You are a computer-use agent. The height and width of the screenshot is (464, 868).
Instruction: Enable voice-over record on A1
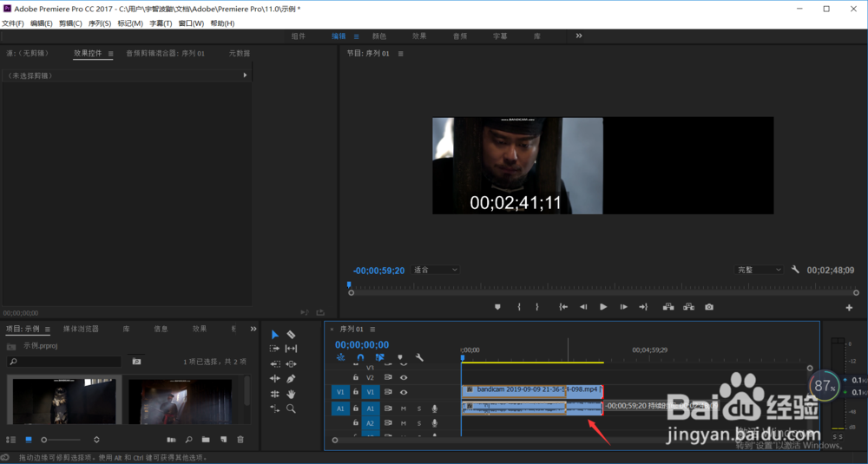pos(435,408)
